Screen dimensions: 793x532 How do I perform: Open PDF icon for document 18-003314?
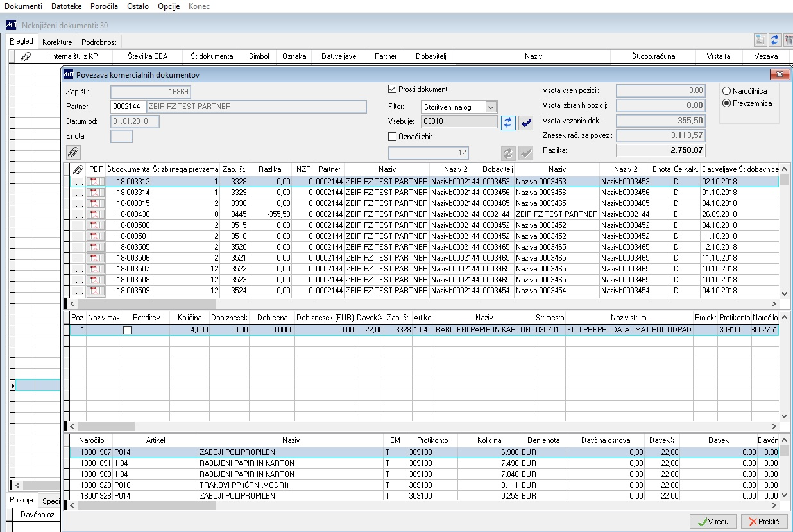coord(96,193)
